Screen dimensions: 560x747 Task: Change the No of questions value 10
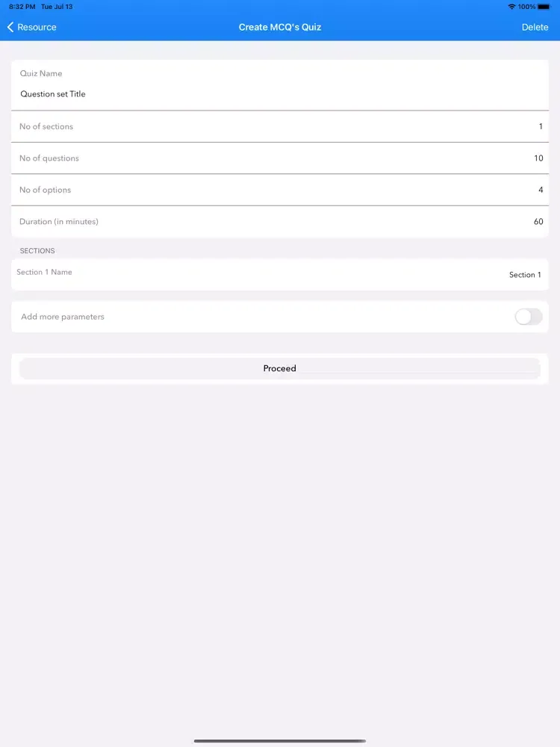538,158
